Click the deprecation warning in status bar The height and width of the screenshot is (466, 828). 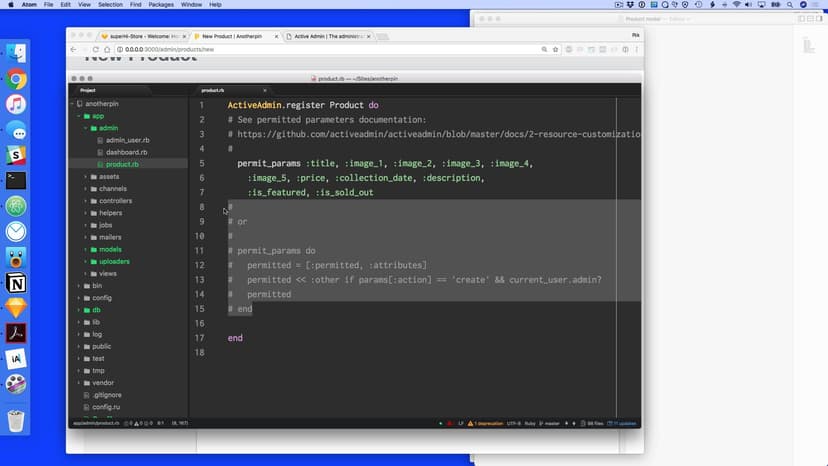click(x=485, y=424)
